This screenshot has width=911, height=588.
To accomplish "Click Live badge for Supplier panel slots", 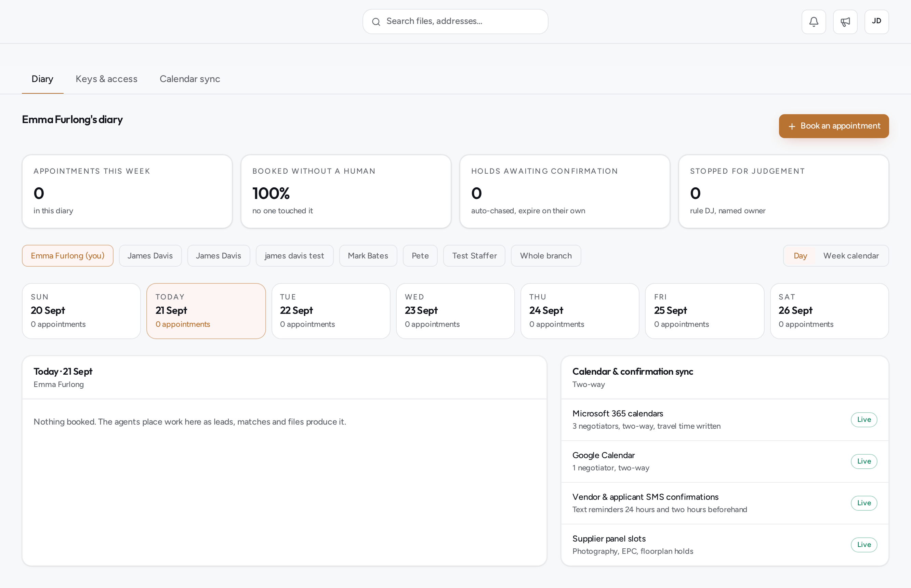I will tap(863, 545).
